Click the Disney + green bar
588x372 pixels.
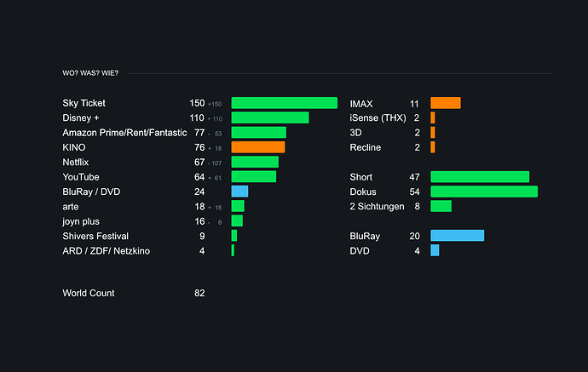(x=270, y=117)
